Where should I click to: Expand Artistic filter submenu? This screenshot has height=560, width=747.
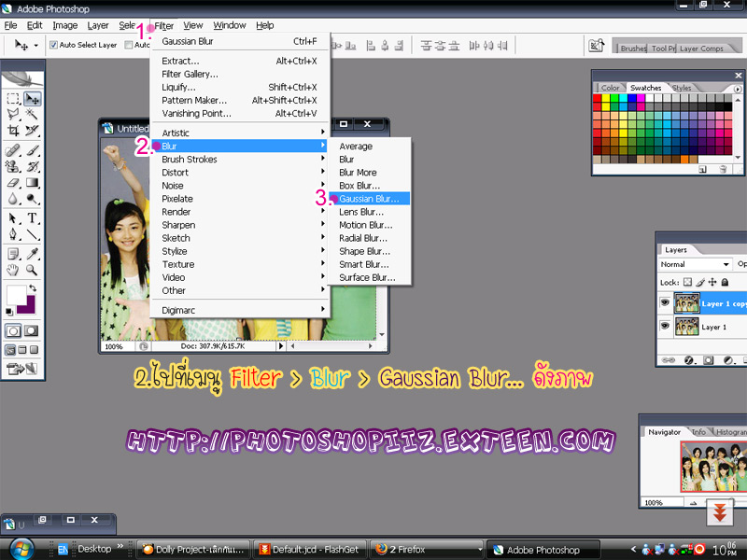(241, 133)
